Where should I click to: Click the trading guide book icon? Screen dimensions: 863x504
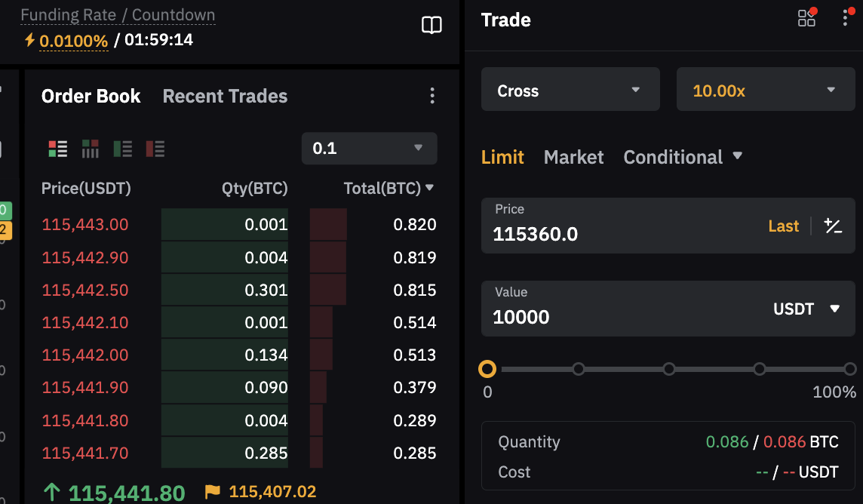pos(431,26)
